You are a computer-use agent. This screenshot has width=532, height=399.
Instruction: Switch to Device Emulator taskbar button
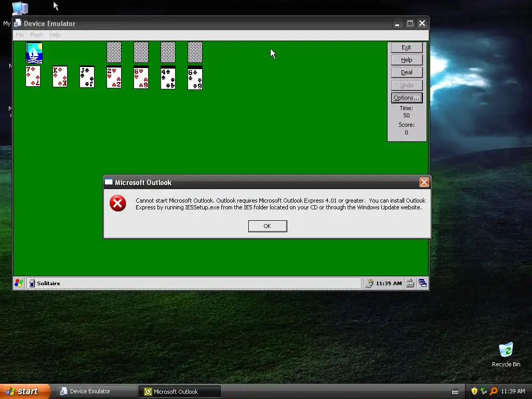[97, 391]
